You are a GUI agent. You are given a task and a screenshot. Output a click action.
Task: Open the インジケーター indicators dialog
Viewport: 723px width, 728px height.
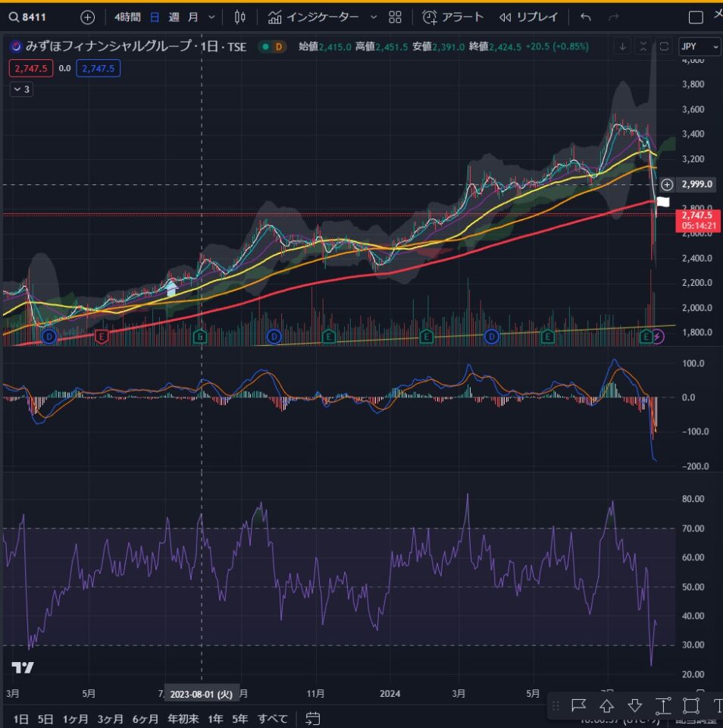click(x=314, y=17)
